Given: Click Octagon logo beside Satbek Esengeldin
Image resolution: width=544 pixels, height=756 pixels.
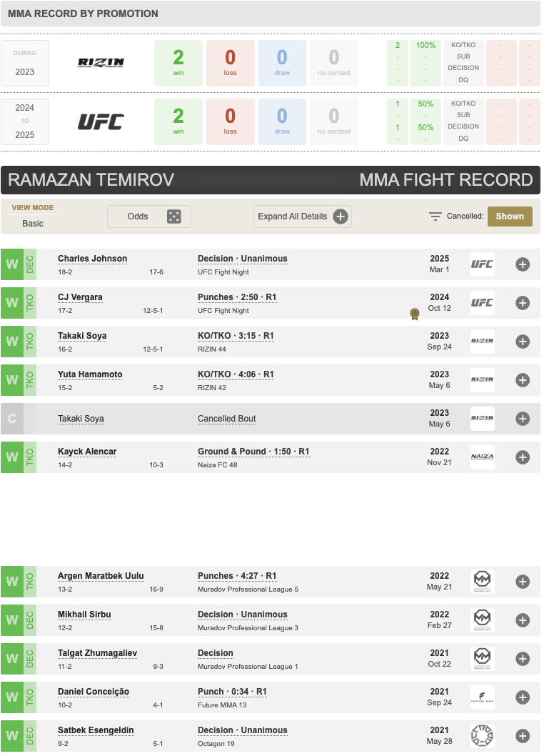Looking at the screenshot, I should coord(483,736).
